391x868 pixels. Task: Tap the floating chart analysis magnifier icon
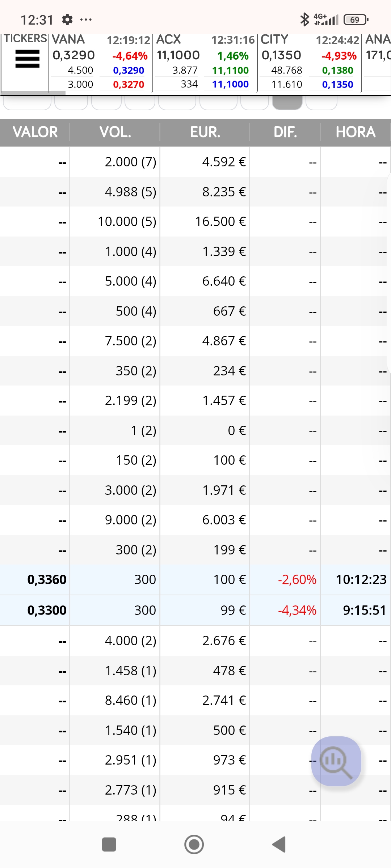click(336, 761)
